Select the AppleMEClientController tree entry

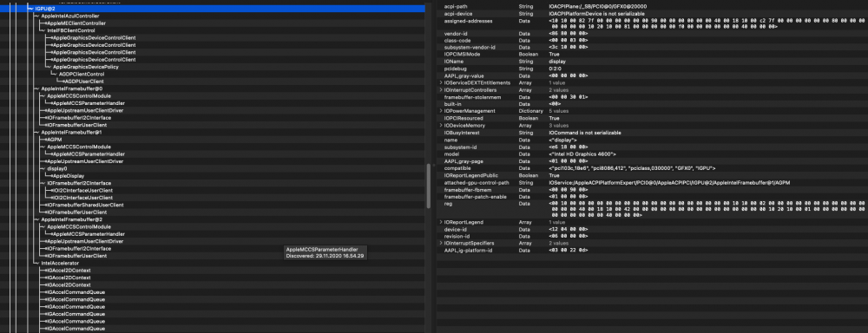pos(76,23)
